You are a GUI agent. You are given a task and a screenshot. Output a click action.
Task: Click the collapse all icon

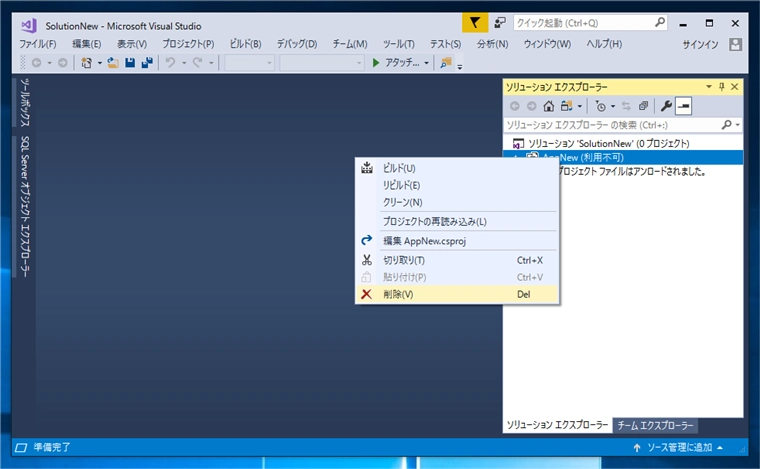[644, 106]
